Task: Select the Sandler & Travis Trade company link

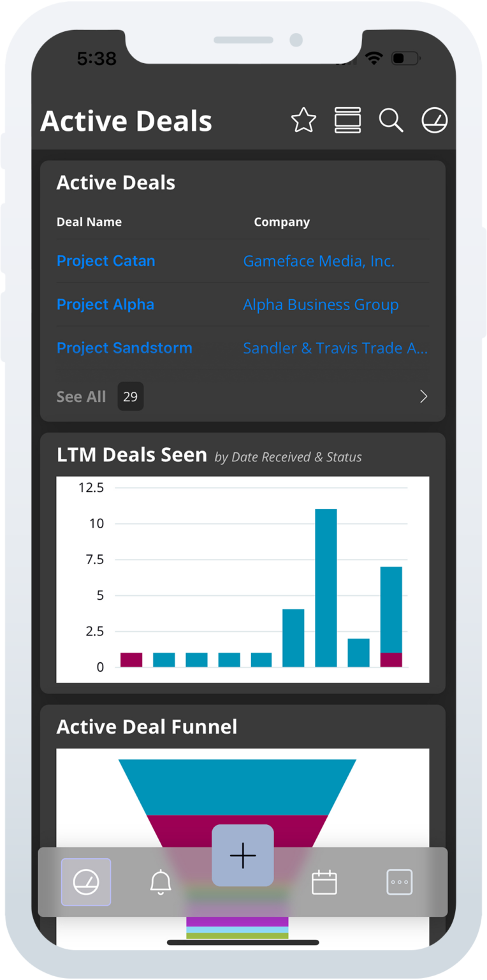Action: click(x=336, y=348)
